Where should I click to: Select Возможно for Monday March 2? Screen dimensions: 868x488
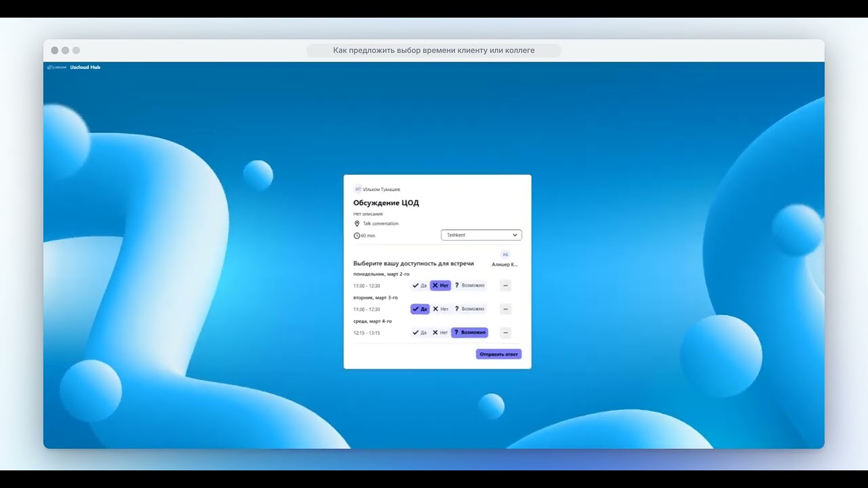point(469,285)
